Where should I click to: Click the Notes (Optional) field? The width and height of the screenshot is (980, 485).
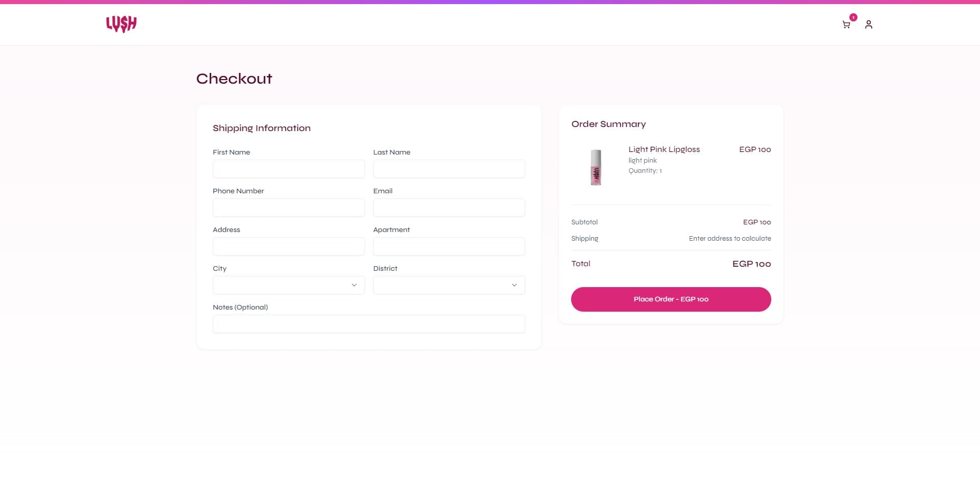tap(369, 324)
